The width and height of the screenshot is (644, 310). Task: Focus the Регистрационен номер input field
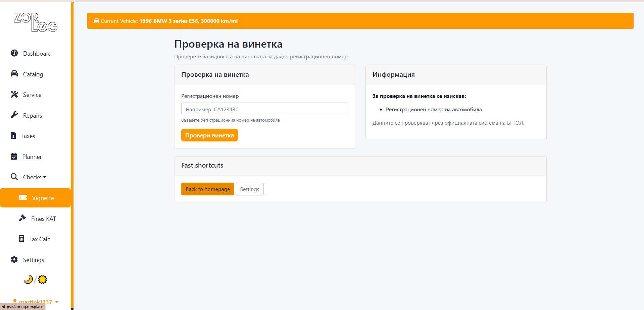click(264, 109)
